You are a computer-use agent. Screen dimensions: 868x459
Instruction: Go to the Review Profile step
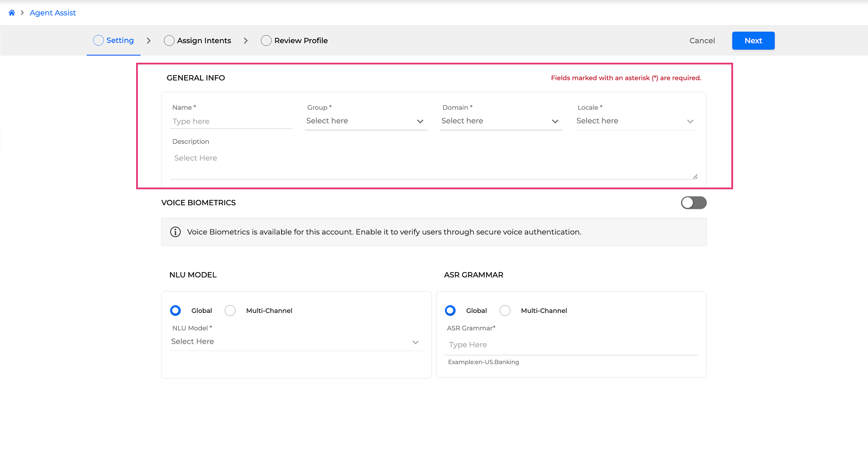[x=301, y=41]
